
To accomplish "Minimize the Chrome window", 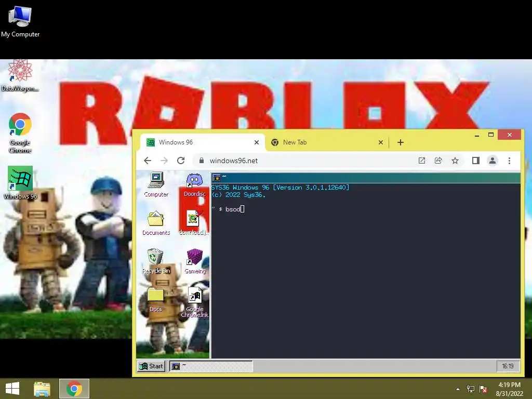I will point(477,135).
